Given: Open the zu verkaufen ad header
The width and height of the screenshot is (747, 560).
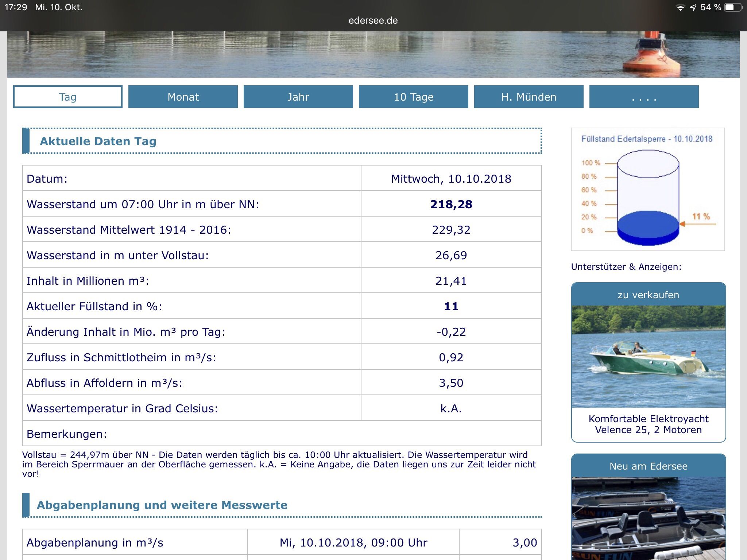Looking at the screenshot, I should coord(649,295).
